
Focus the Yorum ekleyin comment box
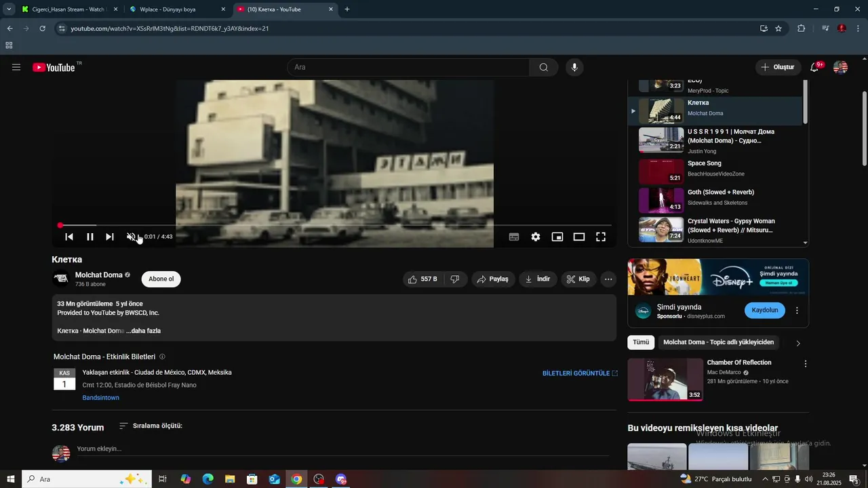(342, 449)
